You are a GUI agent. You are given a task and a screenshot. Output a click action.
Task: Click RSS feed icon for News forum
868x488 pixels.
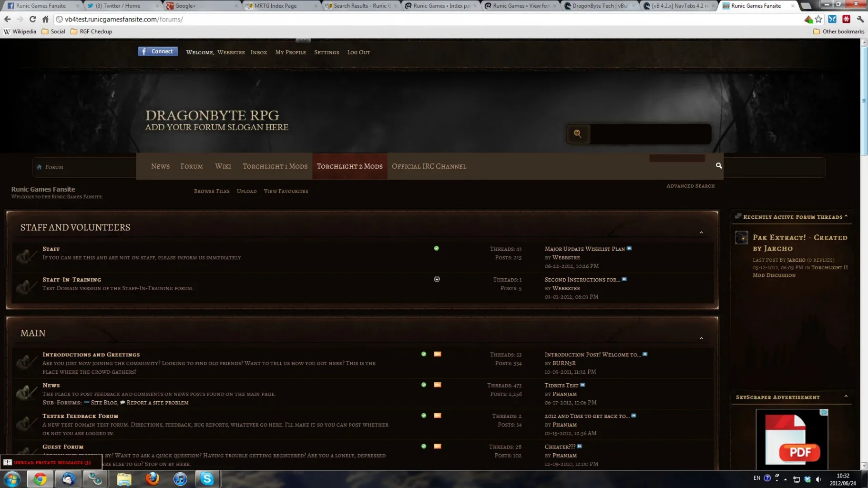(x=437, y=385)
